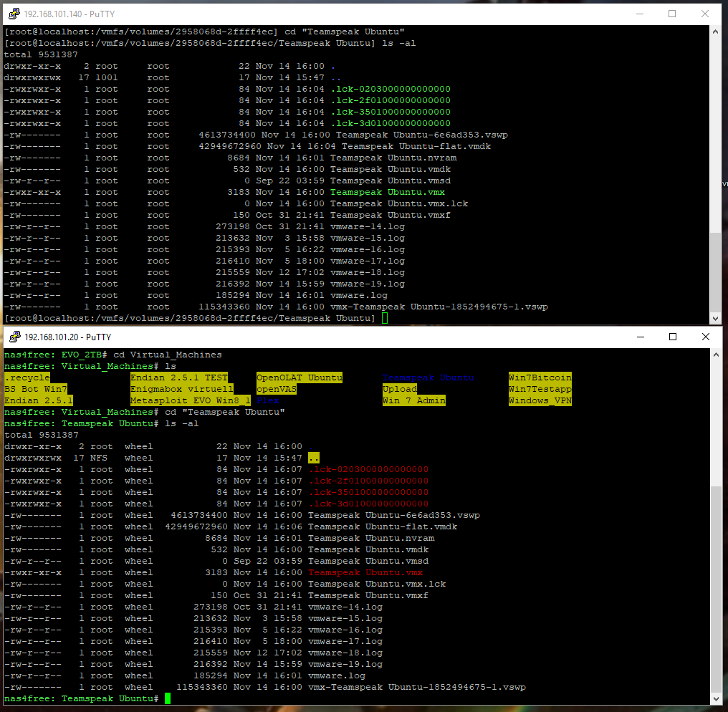
Task: Open PuTTY system menu icon for 192.168.101.140
Action: coord(14,14)
